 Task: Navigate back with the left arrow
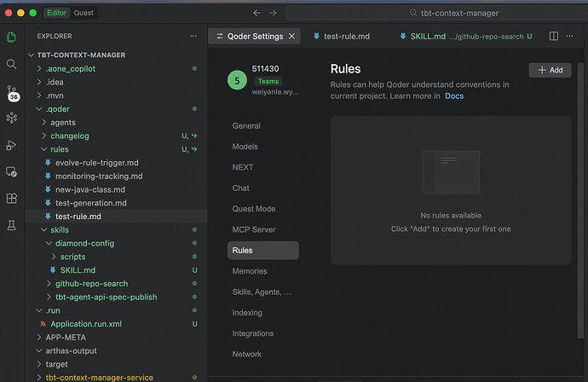[x=257, y=13]
